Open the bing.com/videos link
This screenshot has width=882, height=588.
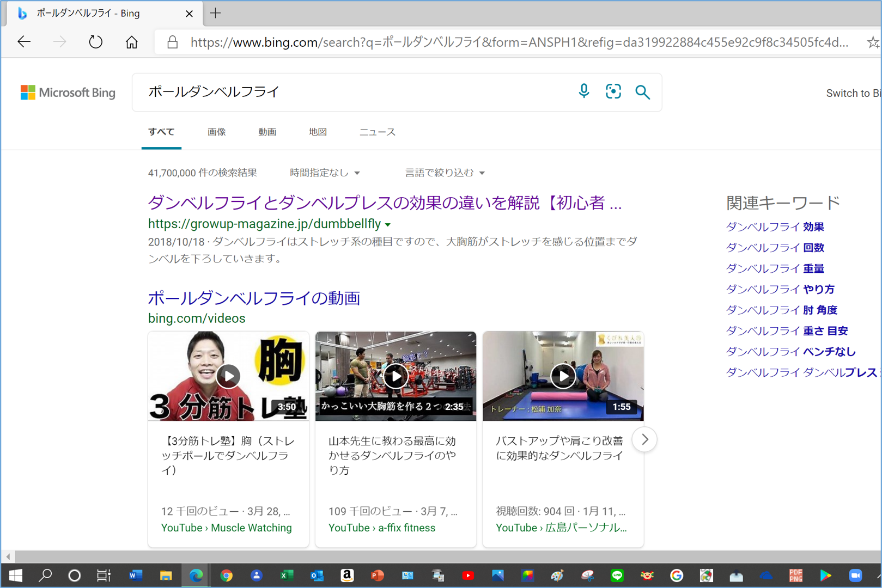point(197,318)
